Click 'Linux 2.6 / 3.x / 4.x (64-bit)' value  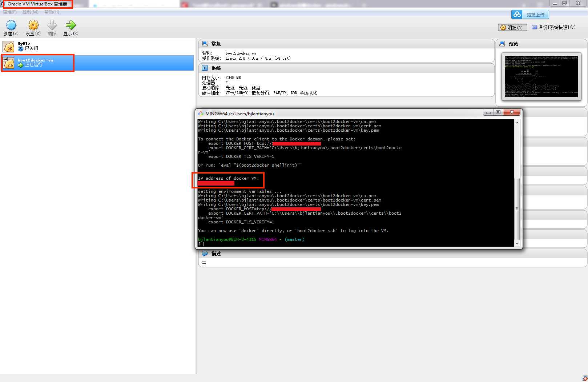click(258, 58)
